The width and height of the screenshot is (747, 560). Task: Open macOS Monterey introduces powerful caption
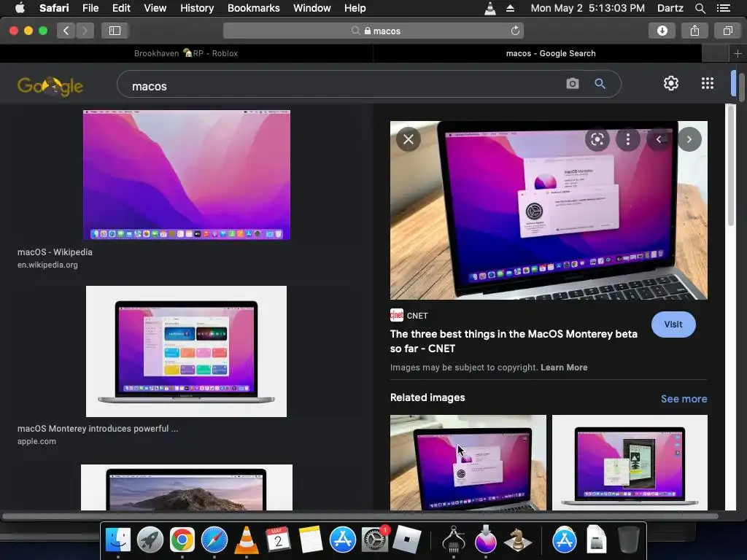[98, 429]
